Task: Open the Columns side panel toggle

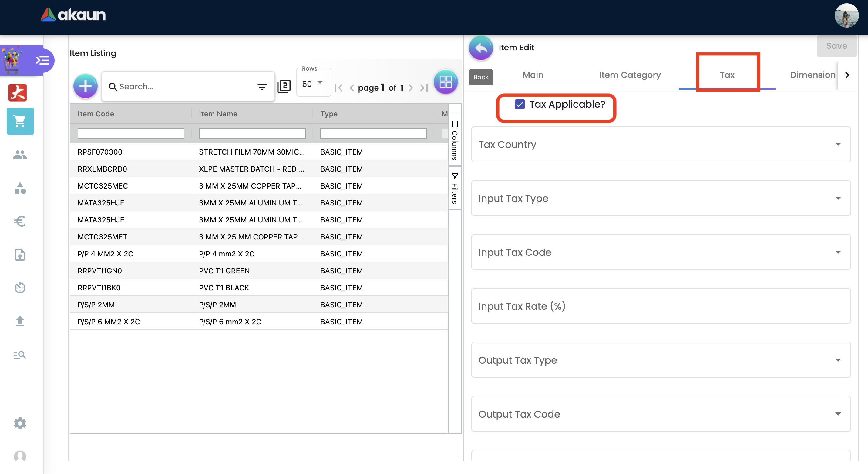Action: [x=455, y=141]
